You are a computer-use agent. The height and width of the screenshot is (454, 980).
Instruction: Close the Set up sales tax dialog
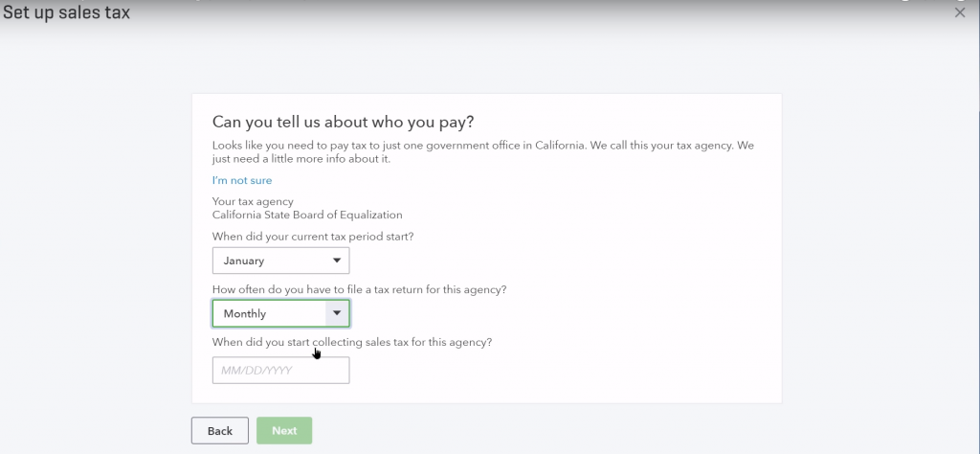point(960,12)
